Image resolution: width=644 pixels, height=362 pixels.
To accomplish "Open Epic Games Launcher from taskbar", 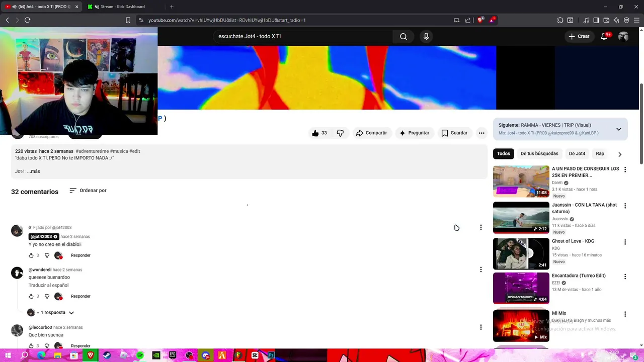I will tap(173, 355).
